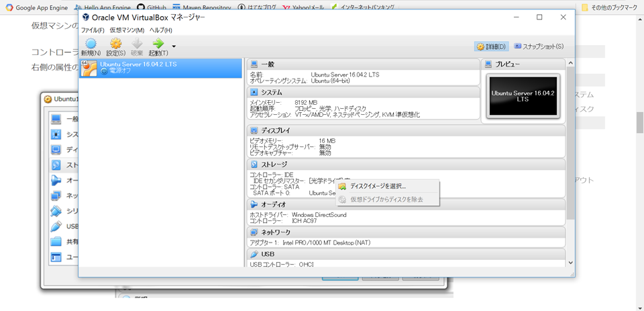Open the Machine (仮想マシン) menu
This screenshot has width=644, height=311.
[x=127, y=30]
